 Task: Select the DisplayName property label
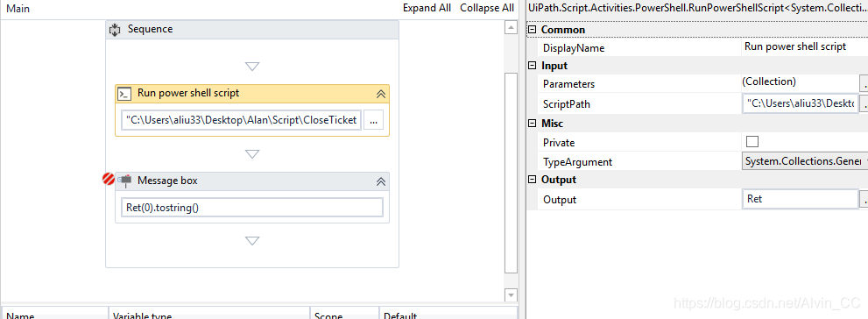[574, 48]
